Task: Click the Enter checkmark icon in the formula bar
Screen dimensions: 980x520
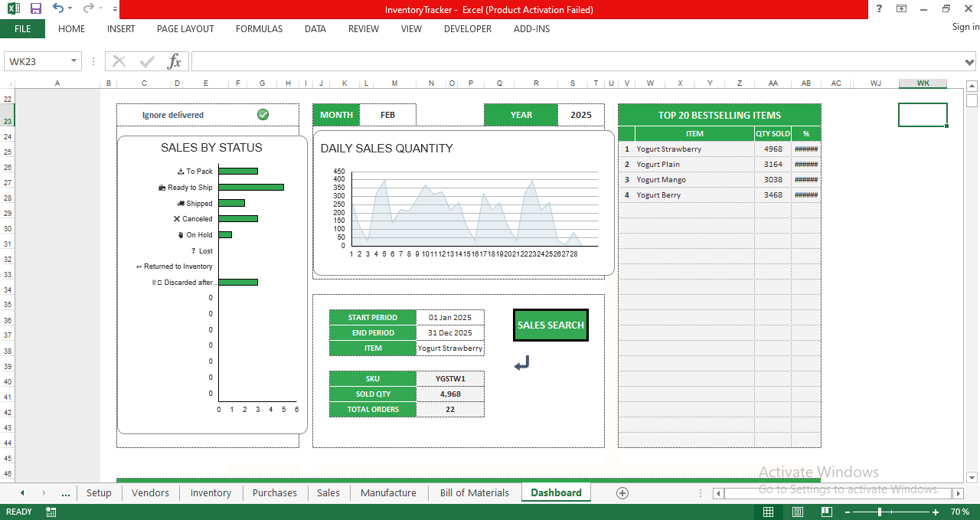Action: point(147,61)
